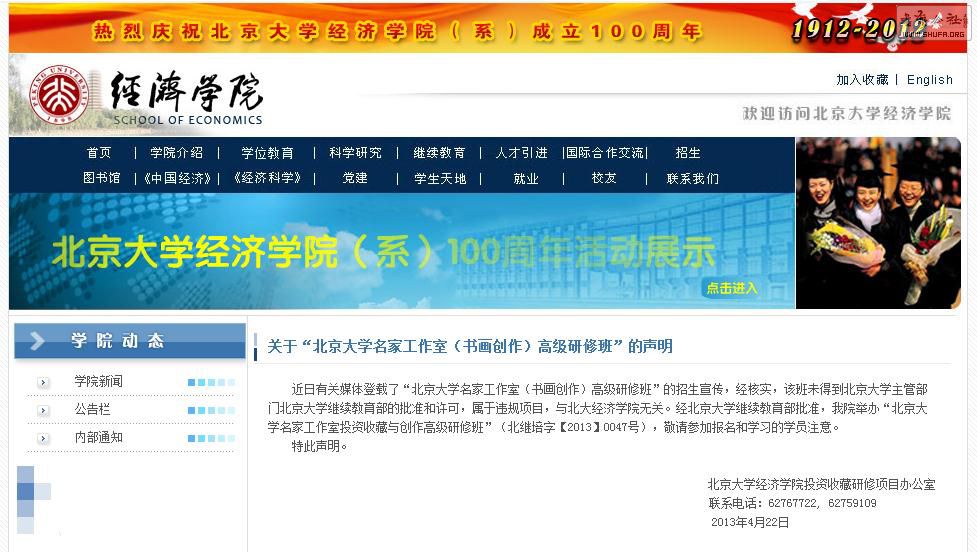The width and height of the screenshot is (977, 552).
Task: Click arrow icon beside 学院新闻
Action: (x=43, y=382)
